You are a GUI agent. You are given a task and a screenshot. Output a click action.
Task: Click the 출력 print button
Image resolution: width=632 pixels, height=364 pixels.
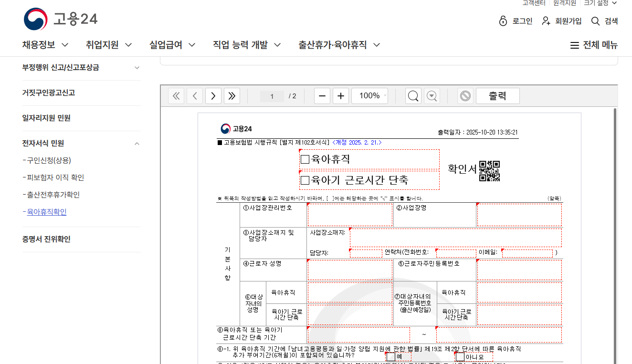tap(497, 96)
